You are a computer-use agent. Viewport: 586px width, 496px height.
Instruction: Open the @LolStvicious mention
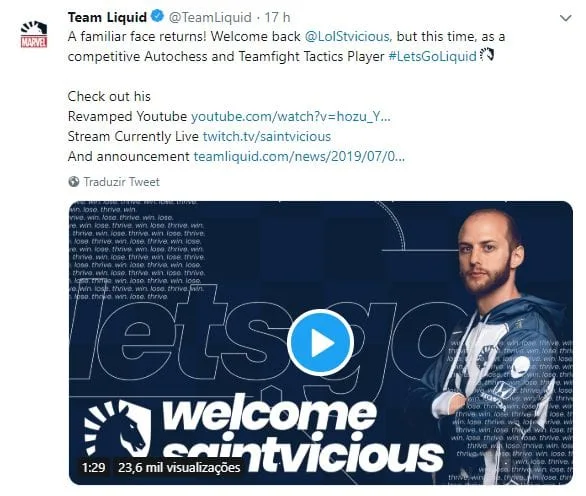(x=348, y=37)
